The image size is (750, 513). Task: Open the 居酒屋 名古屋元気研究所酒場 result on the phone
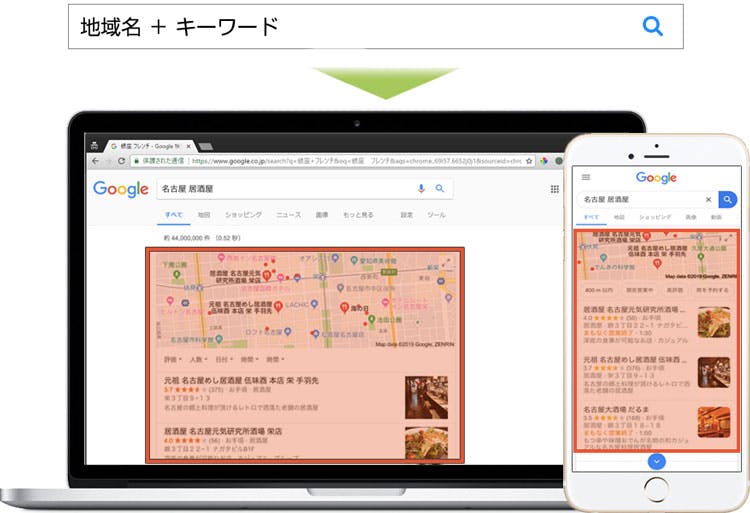coord(635,310)
